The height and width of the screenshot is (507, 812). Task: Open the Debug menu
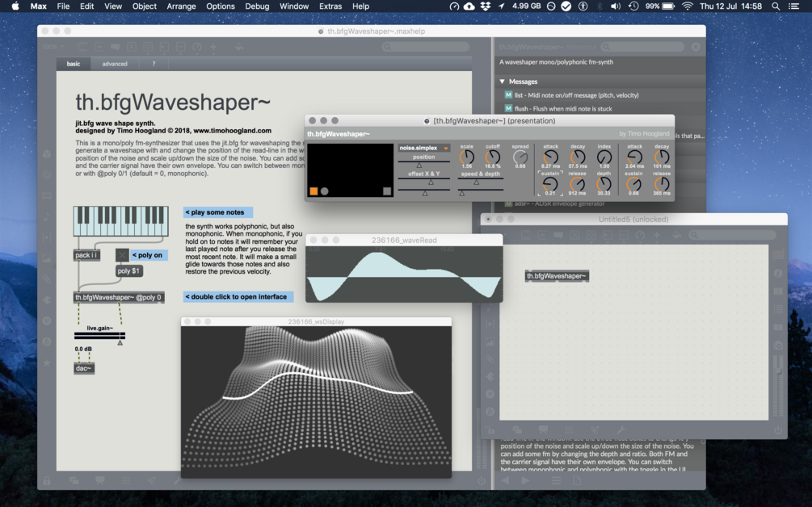[x=257, y=6]
